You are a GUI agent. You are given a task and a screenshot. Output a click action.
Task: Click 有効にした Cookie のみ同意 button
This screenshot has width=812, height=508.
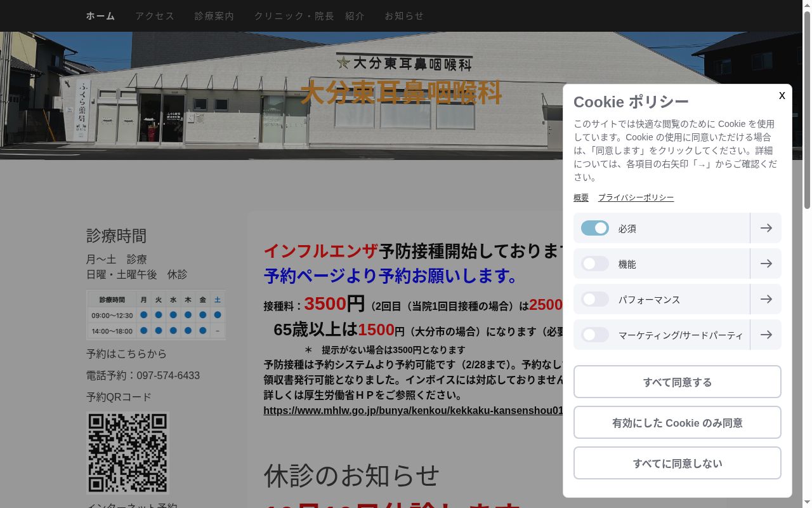(678, 422)
